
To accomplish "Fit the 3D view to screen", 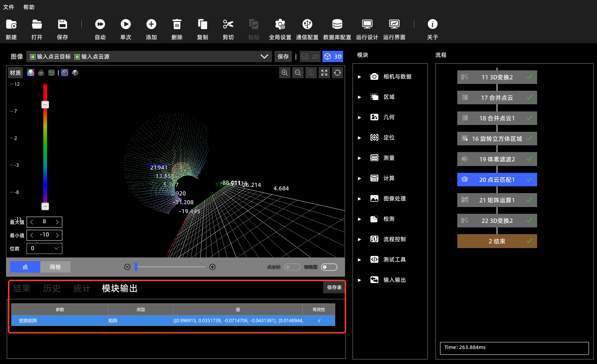I will [324, 73].
